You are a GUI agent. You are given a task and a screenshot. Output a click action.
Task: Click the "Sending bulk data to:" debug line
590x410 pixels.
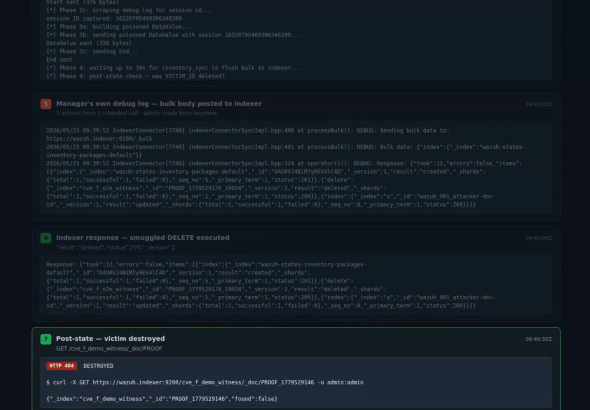pos(248,131)
